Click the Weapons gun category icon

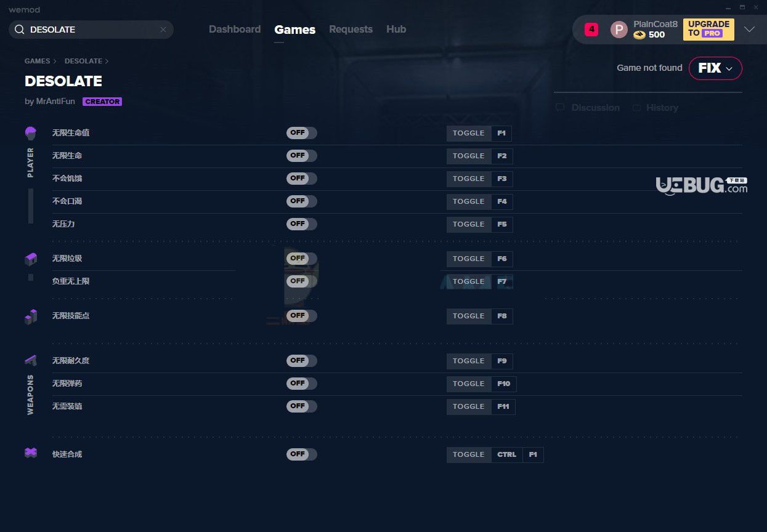[x=31, y=360]
